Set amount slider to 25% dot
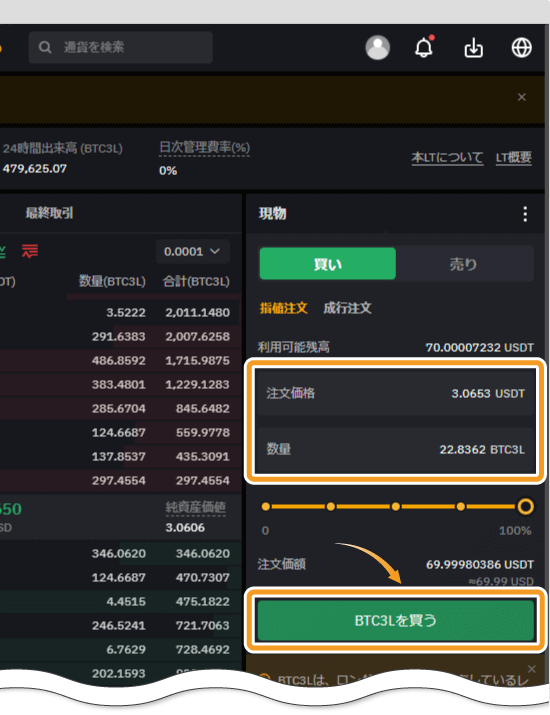550x715 pixels. (x=331, y=507)
